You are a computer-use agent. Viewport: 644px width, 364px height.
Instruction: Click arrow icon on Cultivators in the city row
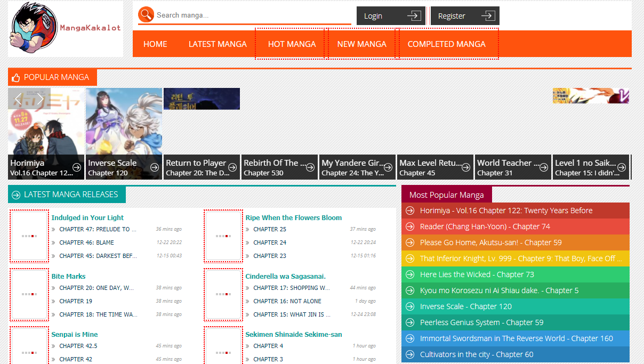[x=410, y=354]
